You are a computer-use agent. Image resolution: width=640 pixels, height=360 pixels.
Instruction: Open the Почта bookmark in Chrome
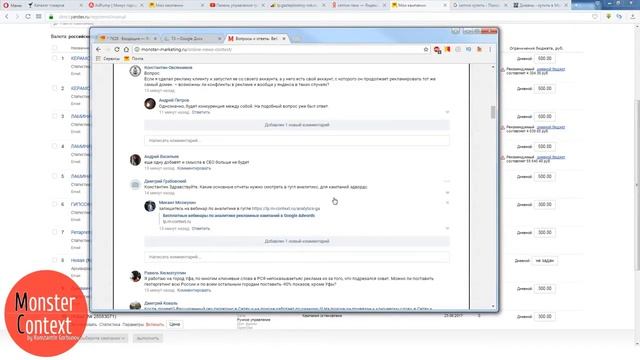click(x=134, y=59)
